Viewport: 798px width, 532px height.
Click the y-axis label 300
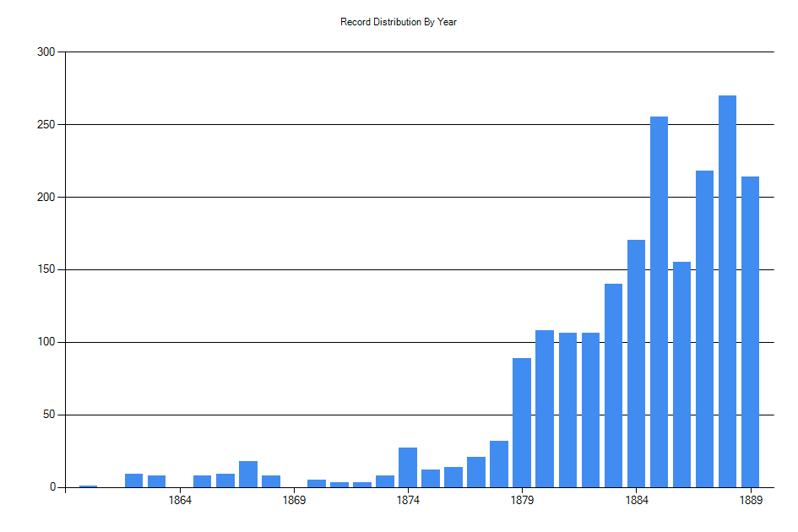46,52
